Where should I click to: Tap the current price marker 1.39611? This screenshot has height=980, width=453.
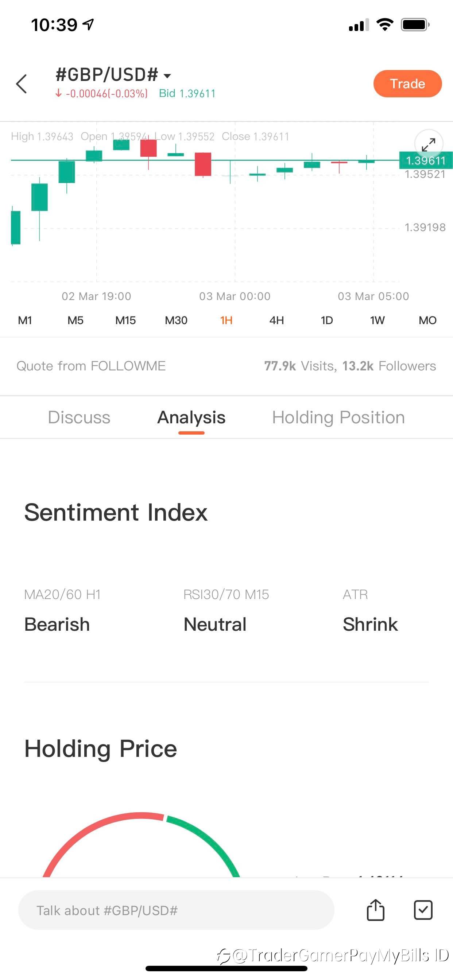pyautogui.click(x=426, y=160)
